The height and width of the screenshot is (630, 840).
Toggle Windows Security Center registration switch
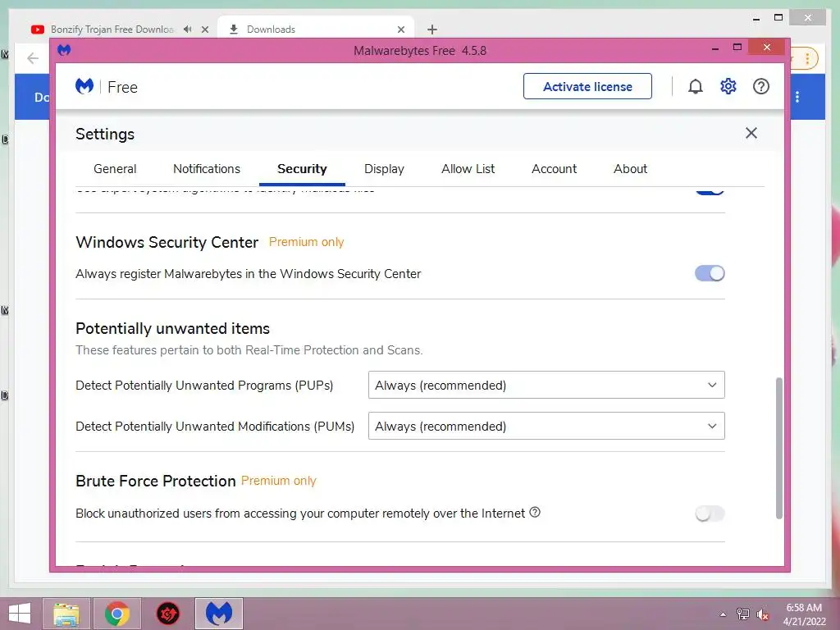[710, 273]
